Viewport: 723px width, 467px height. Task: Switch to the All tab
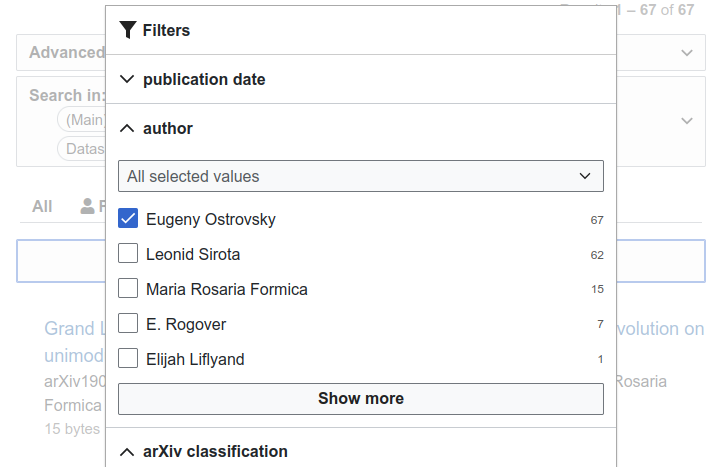coord(42,206)
